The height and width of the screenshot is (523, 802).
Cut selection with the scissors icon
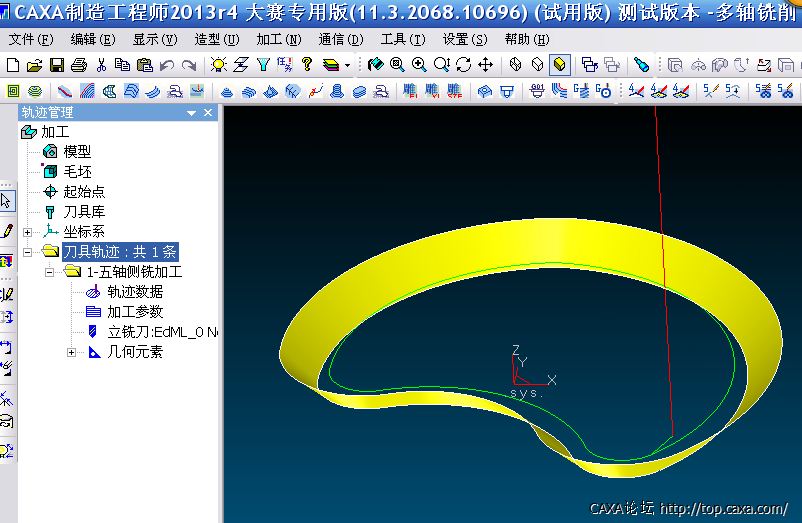[x=101, y=65]
